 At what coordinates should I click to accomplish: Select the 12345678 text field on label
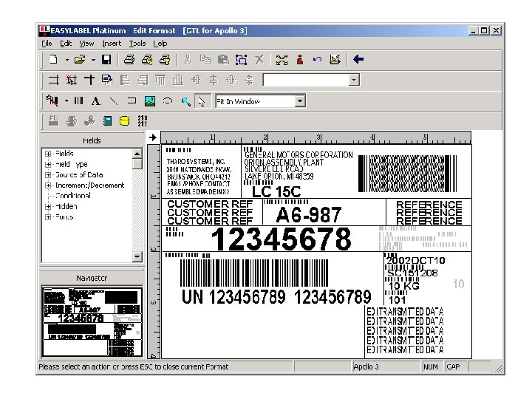pyautogui.click(x=282, y=239)
